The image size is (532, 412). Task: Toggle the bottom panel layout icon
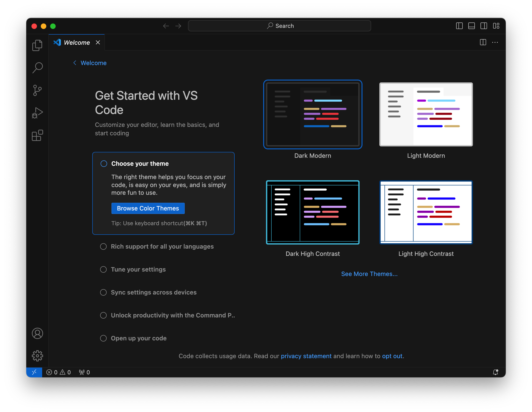471,26
